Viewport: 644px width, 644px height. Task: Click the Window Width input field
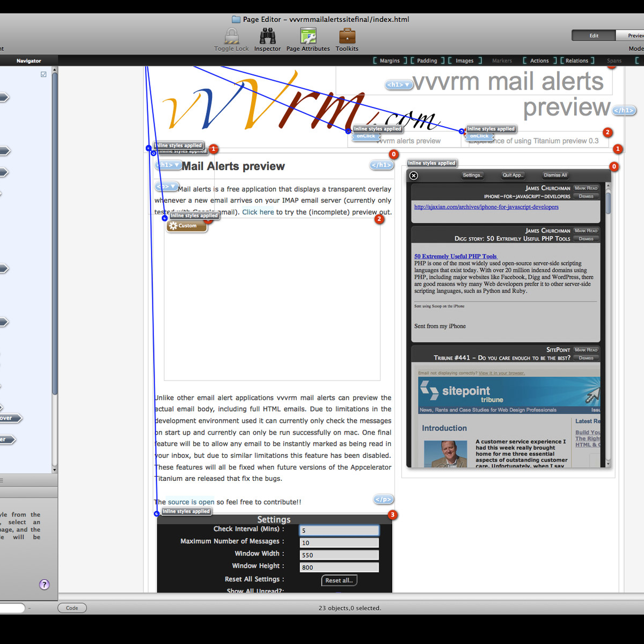coord(339,555)
